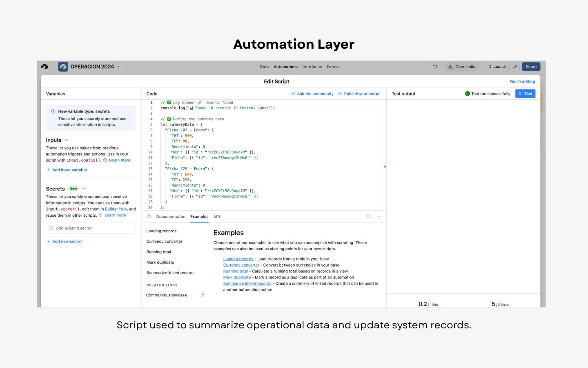Open the Ask the community link

coord(312,94)
